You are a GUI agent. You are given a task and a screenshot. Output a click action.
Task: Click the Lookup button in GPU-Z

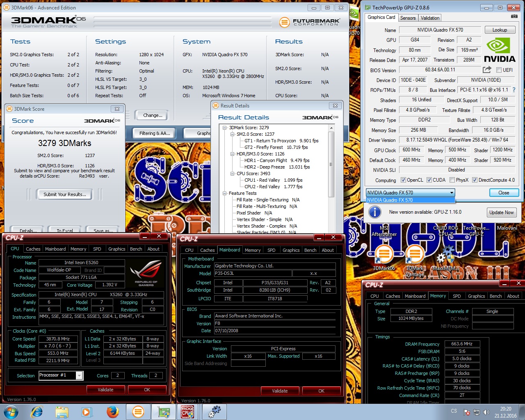point(500,30)
